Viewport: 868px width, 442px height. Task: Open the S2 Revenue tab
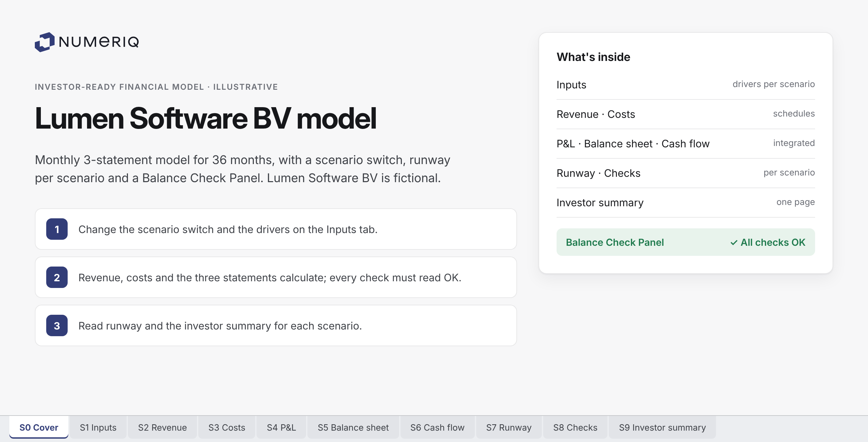coord(162,427)
